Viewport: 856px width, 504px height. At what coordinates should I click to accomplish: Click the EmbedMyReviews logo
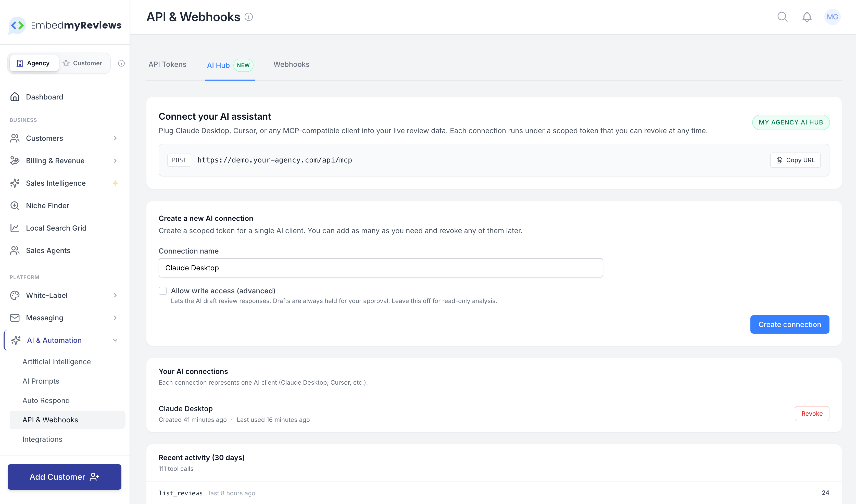coord(65,25)
